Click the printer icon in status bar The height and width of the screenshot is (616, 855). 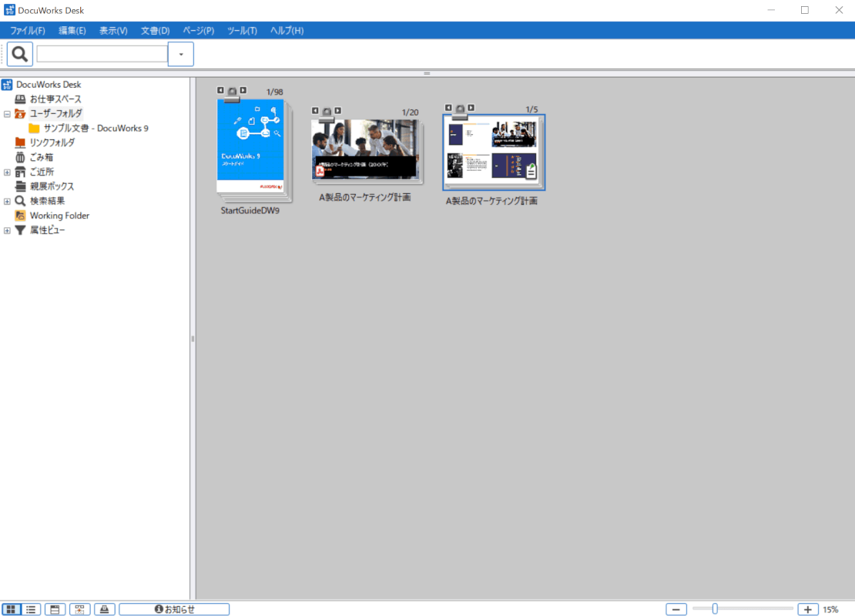point(105,609)
